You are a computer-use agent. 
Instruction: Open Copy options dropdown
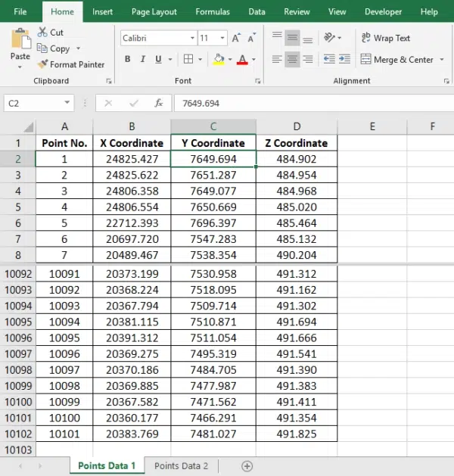(78, 48)
